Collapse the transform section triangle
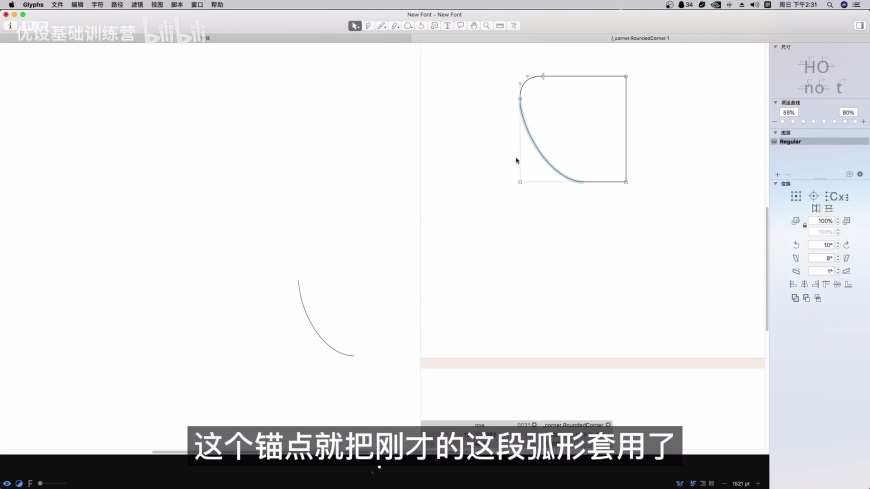This screenshot has height=489, width=870. click(x=776, y=184)
